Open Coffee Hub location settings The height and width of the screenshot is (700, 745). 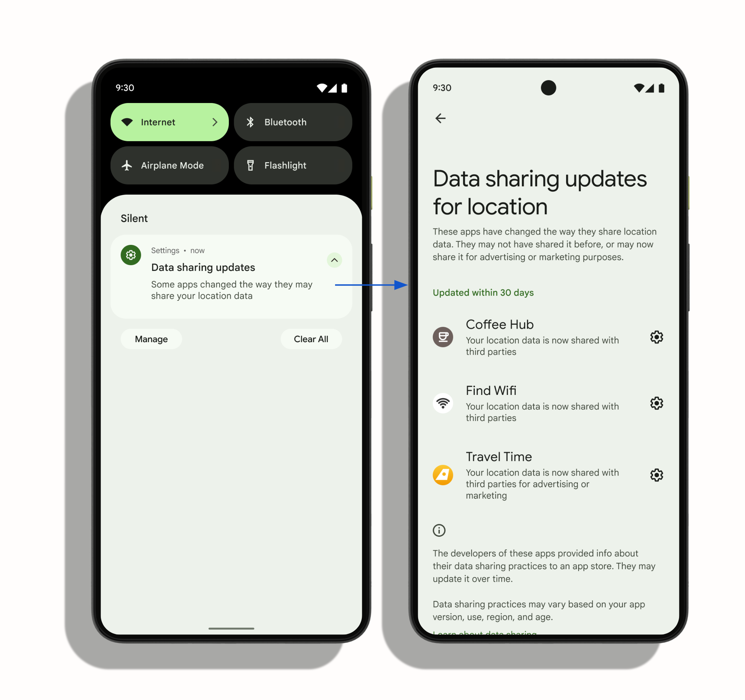(x=656, y=336)
